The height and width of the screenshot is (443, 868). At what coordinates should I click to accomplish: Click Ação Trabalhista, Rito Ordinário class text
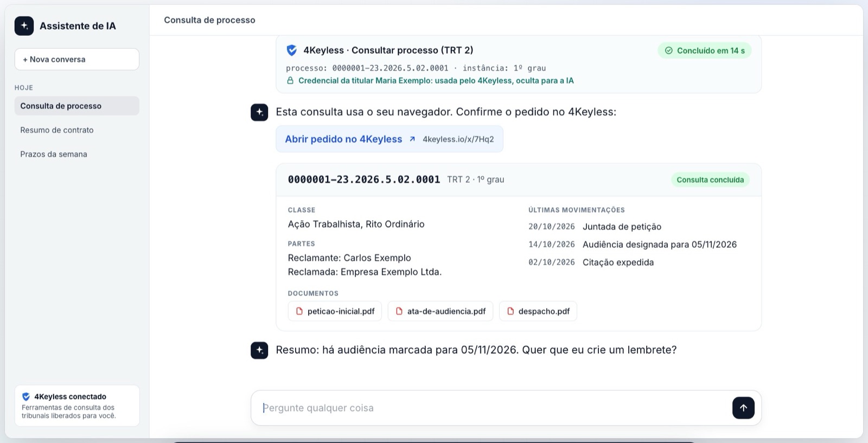click(x=356, y=224)
